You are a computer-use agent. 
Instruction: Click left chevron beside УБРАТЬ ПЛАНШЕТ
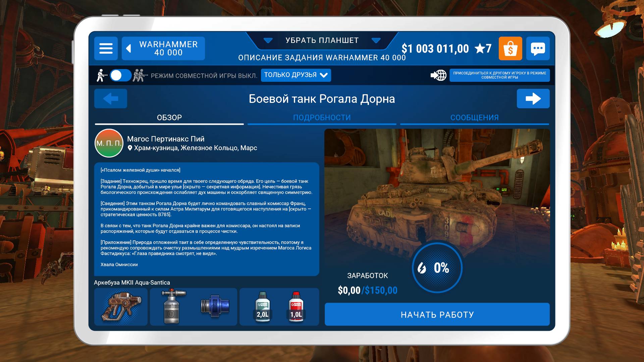pyautogui.click(x=268, y=41)
